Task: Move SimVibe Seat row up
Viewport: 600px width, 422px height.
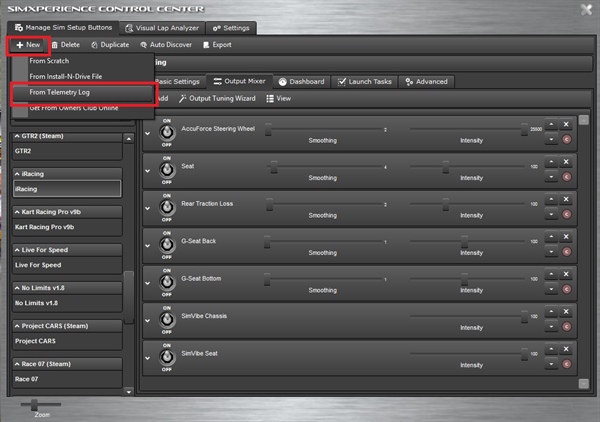Action: point(551,349)
